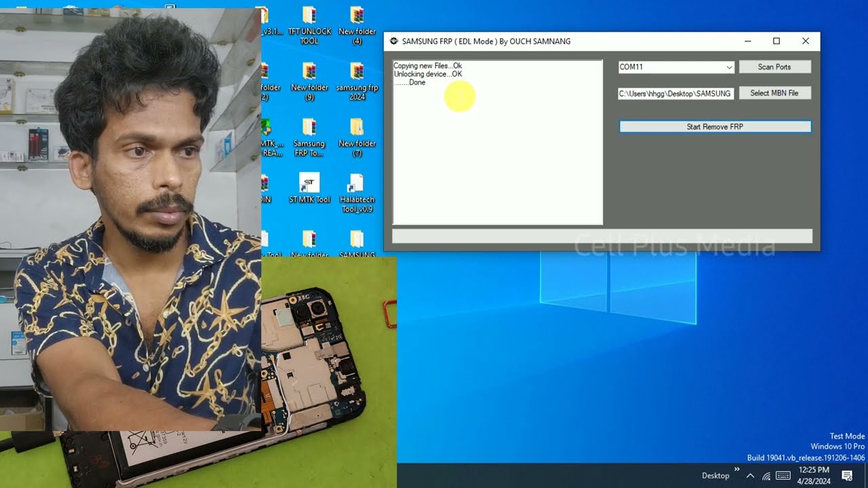Click inside the log output box
This screenshot has height=488, width=868.
coord(497,142)
